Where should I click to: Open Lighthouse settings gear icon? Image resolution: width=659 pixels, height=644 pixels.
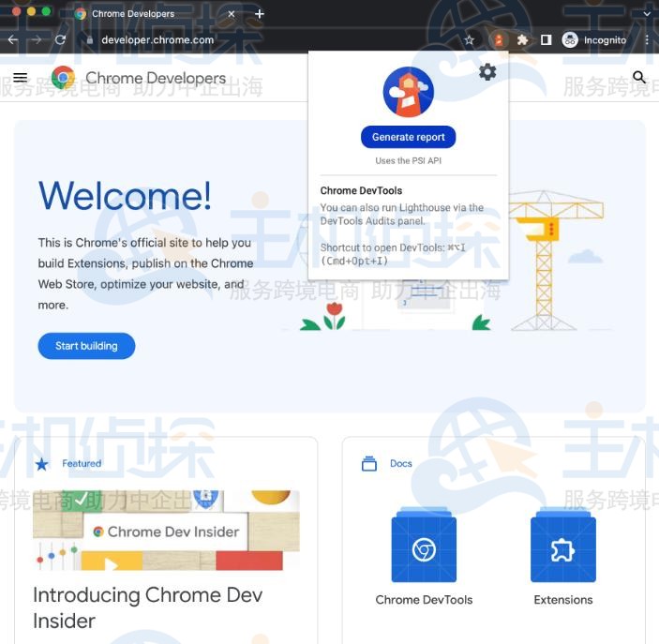click(487, 72)
